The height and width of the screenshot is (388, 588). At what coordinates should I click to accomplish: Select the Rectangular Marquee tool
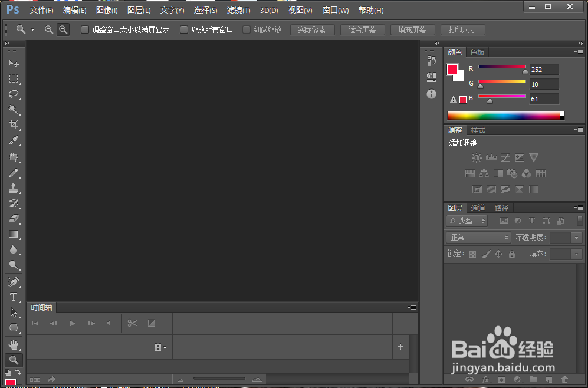pyautogui.click(x=14, y=79)
